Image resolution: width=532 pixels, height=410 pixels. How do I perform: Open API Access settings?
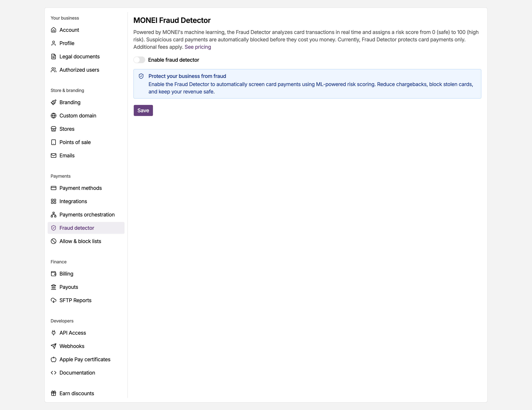(x=86, y=333)
